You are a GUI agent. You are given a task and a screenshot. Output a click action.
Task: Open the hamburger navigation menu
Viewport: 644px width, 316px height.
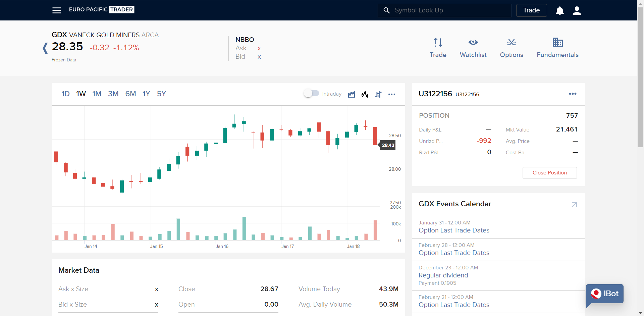pos(57,10)
